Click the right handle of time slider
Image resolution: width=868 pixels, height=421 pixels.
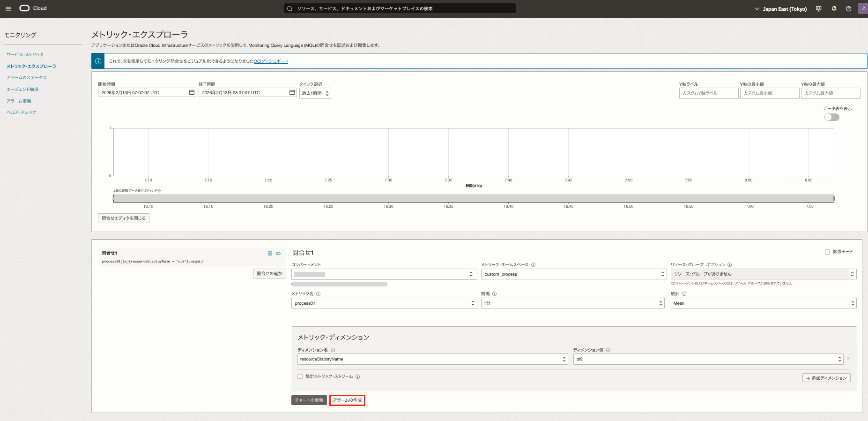tap(834, 198)
